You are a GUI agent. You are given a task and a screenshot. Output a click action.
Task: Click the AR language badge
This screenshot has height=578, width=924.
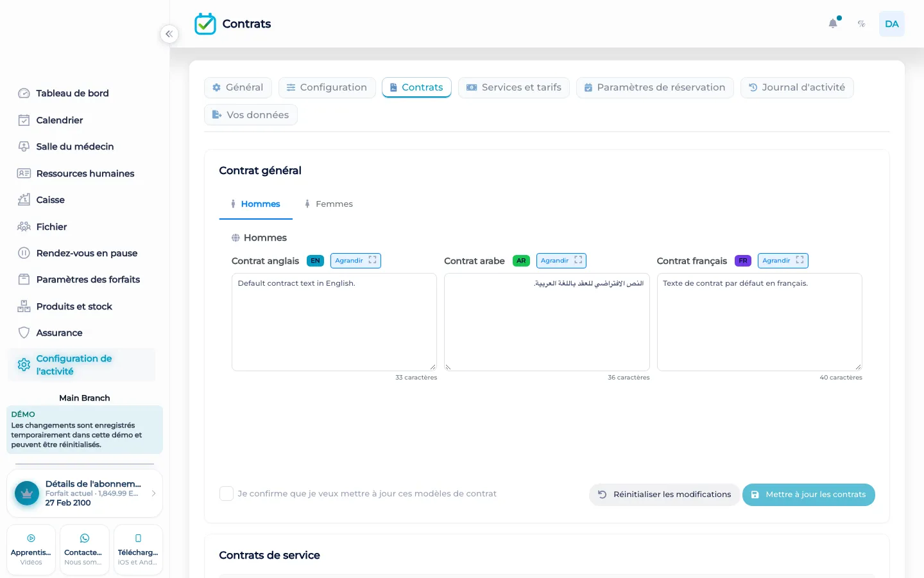pos(521,261)
